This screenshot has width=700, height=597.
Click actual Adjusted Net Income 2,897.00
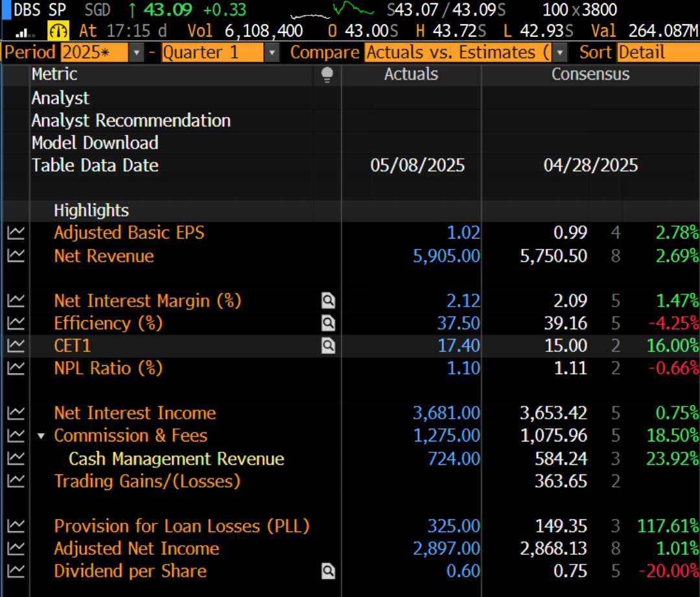[447, 548]
